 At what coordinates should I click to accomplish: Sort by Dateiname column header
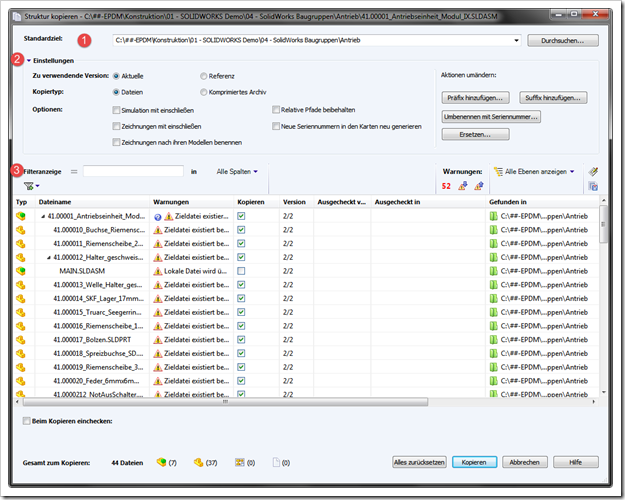coord(92,202)
